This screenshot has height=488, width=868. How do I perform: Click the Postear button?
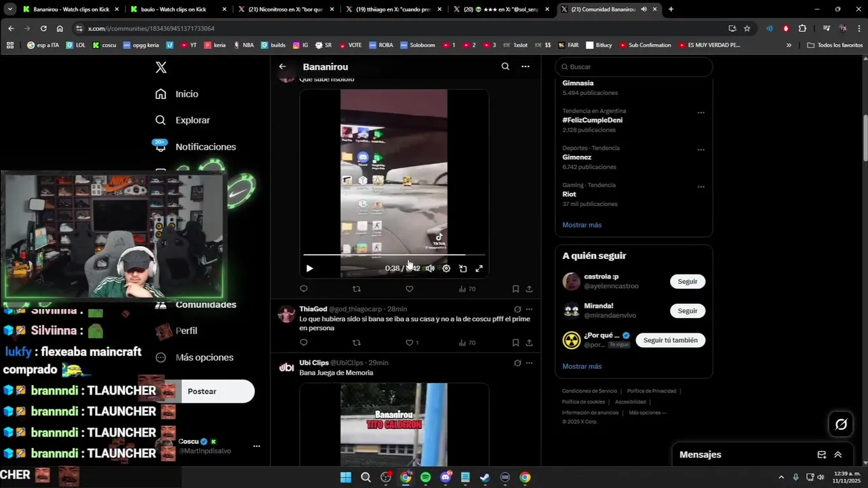coord(202,392)
